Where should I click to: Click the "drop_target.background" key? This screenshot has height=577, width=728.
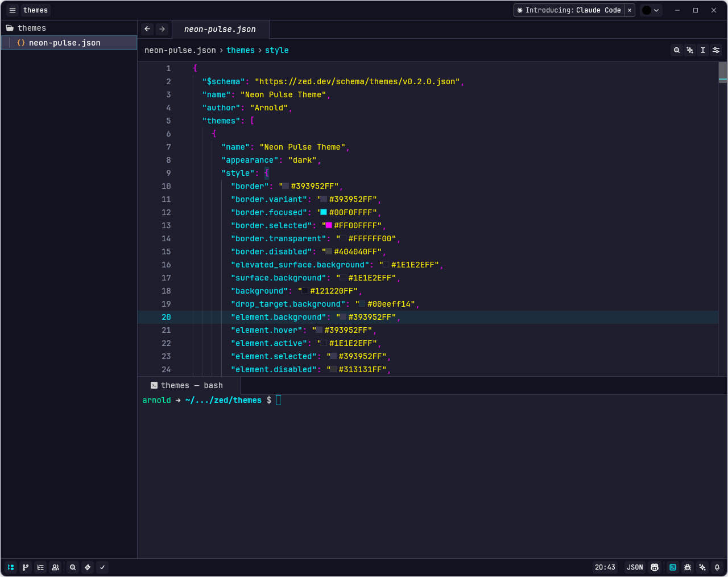pos(288,304)
